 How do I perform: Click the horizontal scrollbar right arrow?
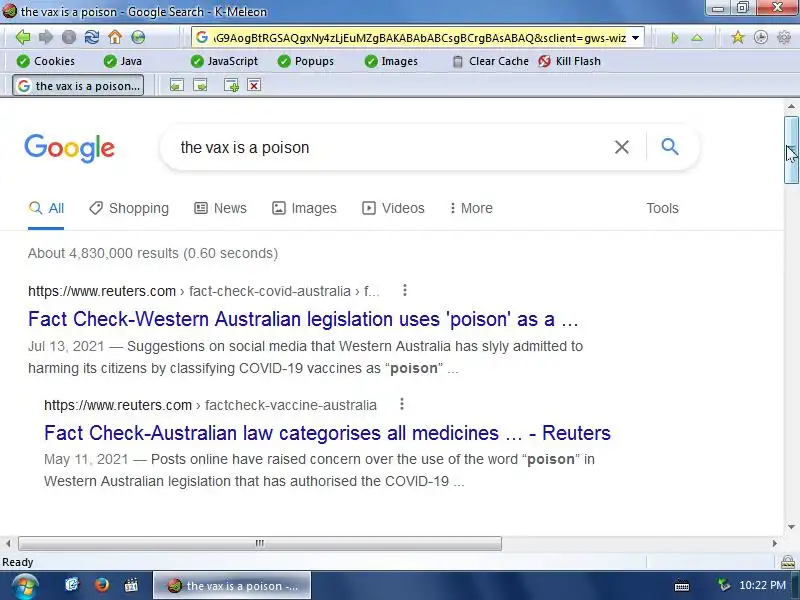774,543
